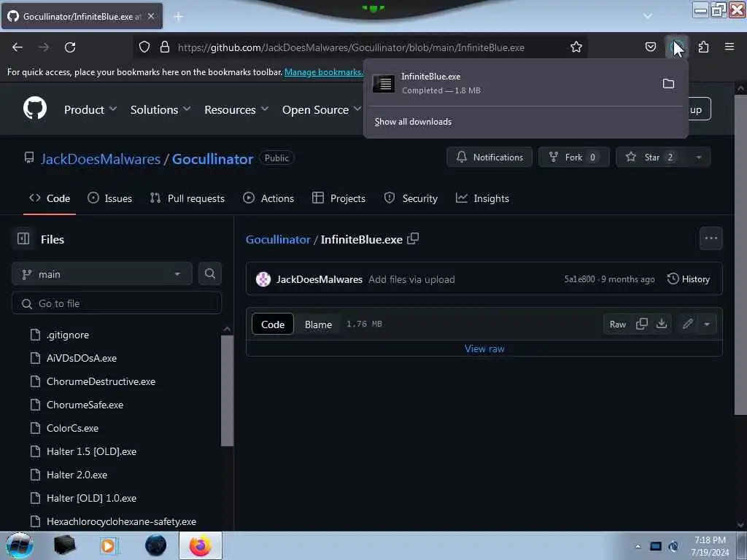Open AiVDsDOsA.exe in the file tree
The width and height of the screenshot is (747, 560).
click(x=82, y=358)
